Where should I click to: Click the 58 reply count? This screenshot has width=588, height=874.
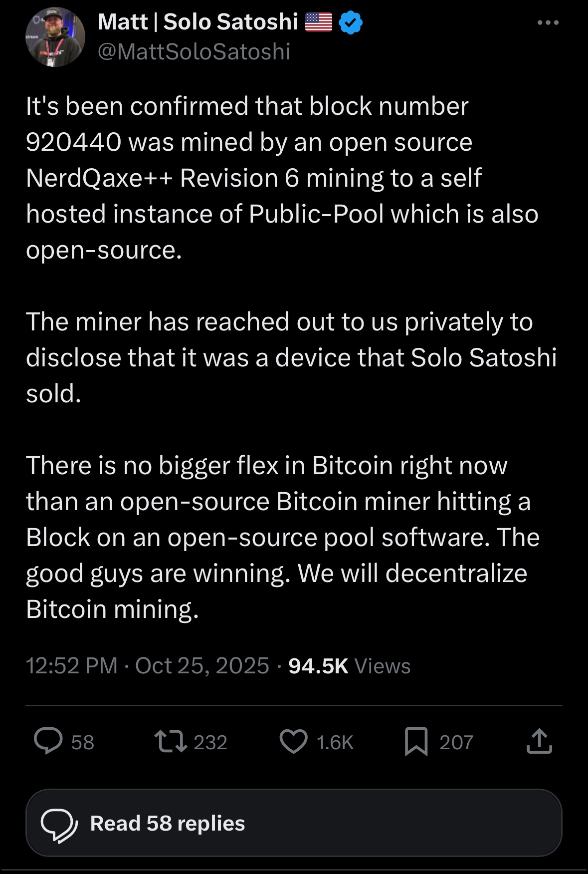(83, 742)
